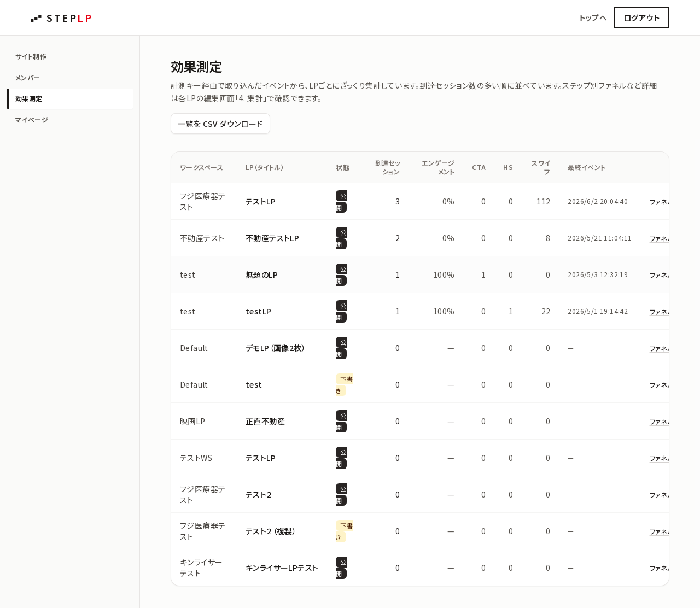Screen dimensions: 700x608
Task: Open 正直不動産 LP title
Action: point(265,421)
